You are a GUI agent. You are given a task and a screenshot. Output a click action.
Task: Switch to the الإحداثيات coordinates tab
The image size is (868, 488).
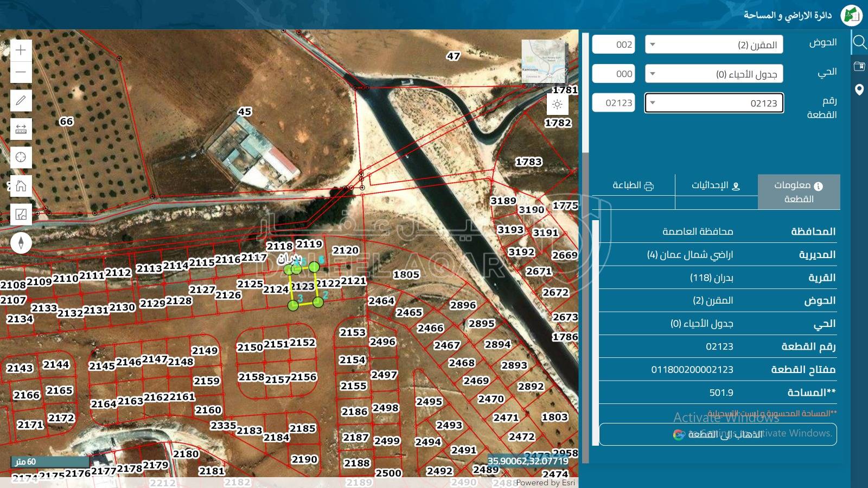[x=716, y=185]
